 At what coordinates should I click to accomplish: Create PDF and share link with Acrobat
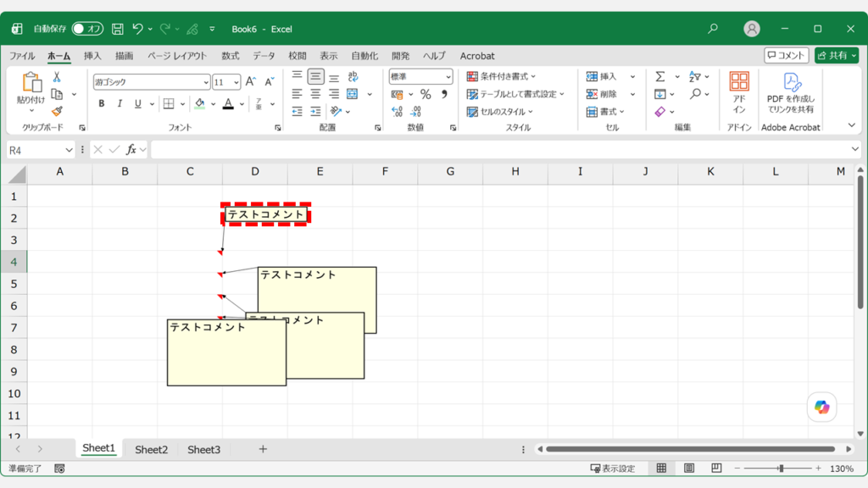coord(791,92)
